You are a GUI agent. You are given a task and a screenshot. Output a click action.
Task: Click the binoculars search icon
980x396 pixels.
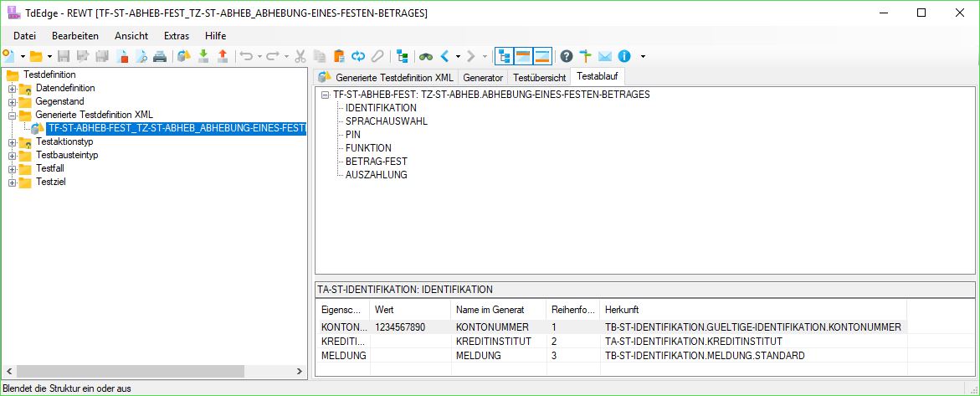[426, 56]
